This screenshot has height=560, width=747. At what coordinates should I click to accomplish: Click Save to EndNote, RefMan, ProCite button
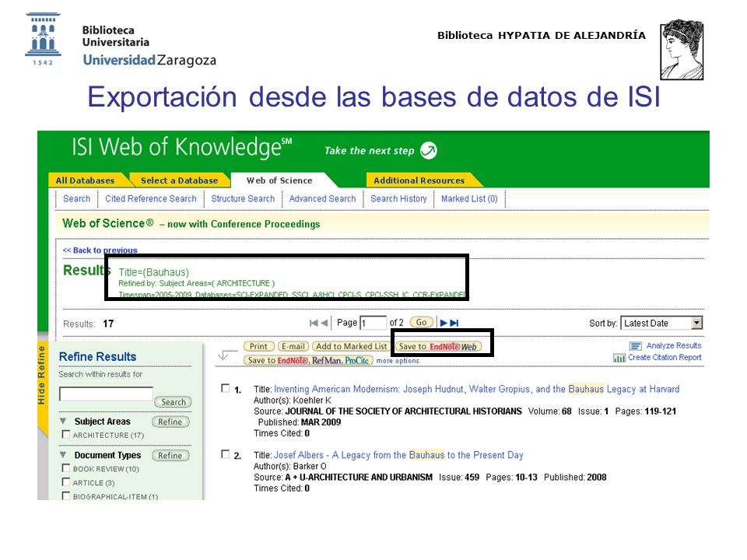[308, 360]
